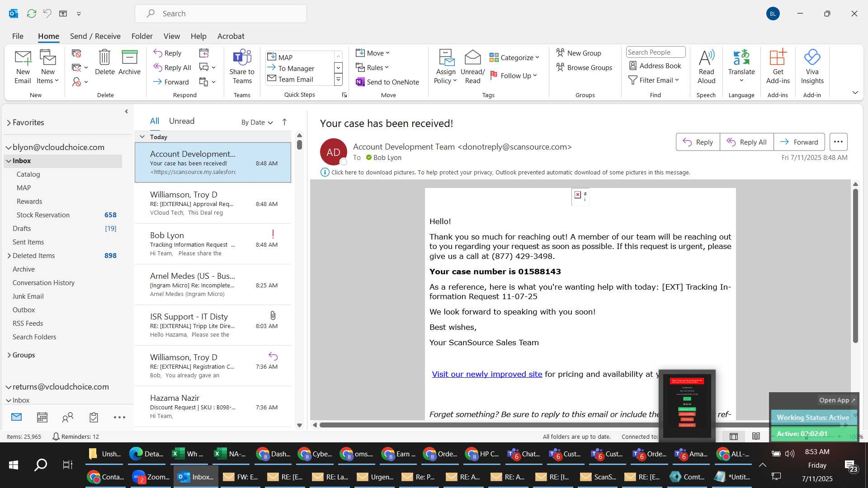
Task: Switch to Calendar view in navigation bar
Action: [x=42, y=417]
